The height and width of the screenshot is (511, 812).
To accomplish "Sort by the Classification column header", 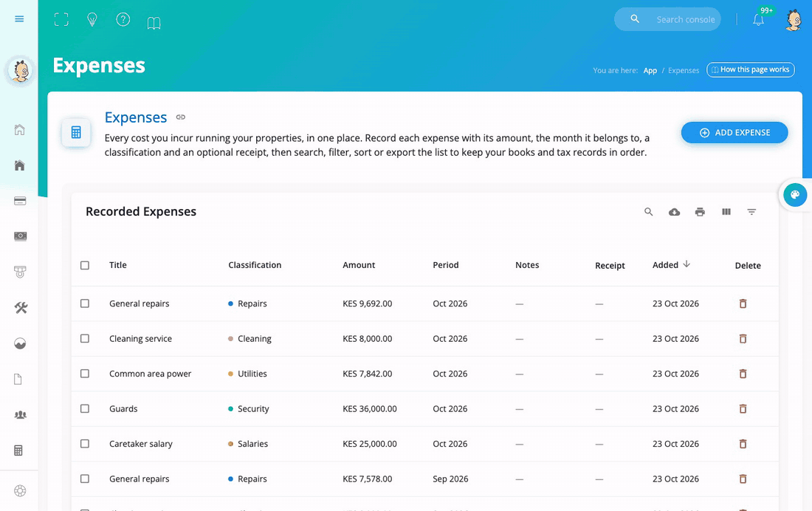I will [x=255, y=265].
